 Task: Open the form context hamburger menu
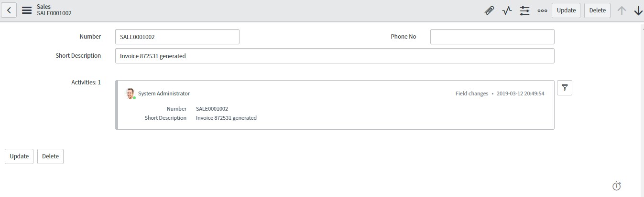click(27, 10)
